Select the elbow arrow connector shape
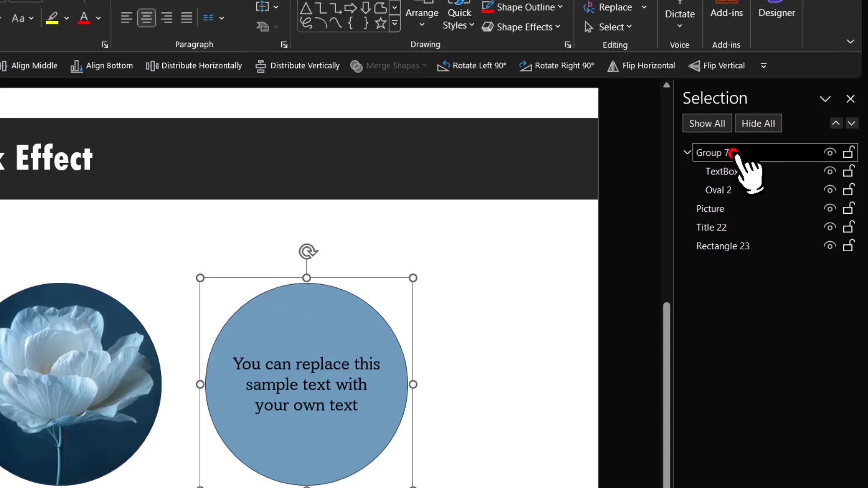 pyautogui.click(x=335, y=8)
